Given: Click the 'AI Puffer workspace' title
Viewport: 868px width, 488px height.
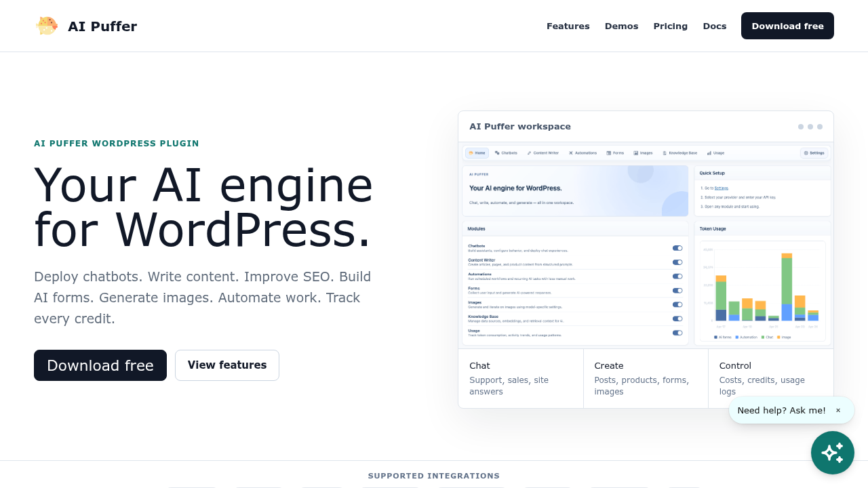Looking at the screenshot, I should tap(520, 127).
